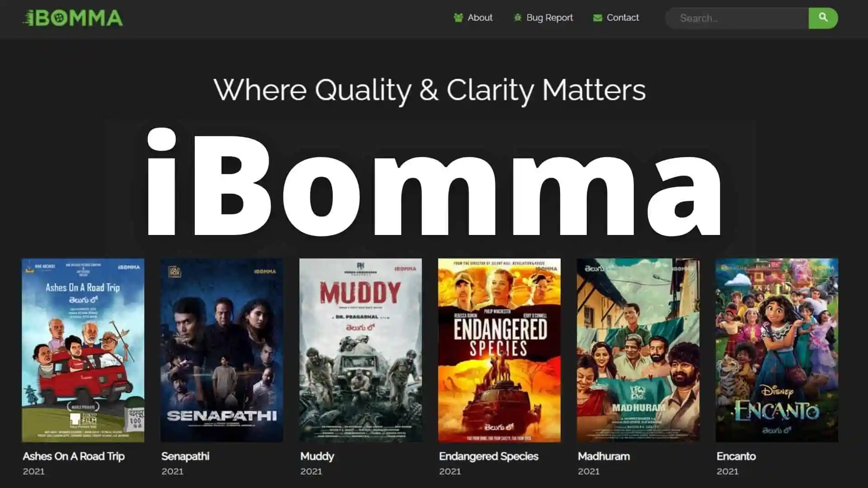Click the envelope icon beside Contact
The width and height of the screenshot is (868, 488).
(x=597, y=18)
